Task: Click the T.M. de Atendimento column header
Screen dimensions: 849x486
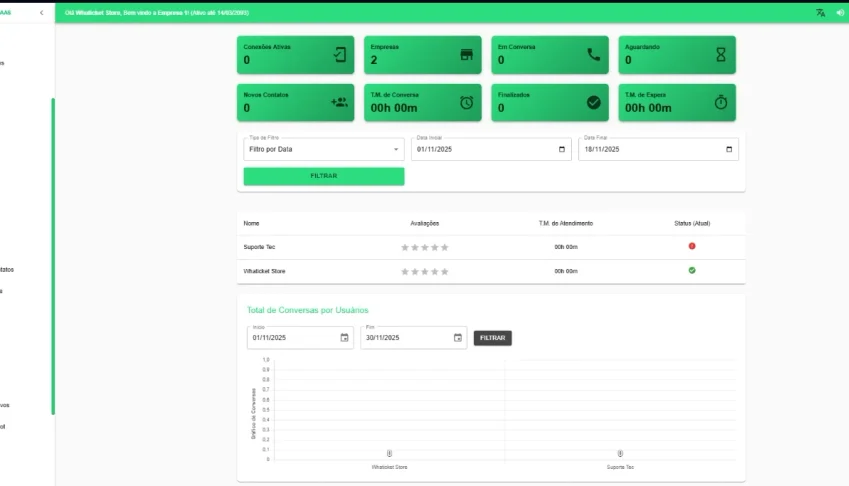Action: point(566,224)
